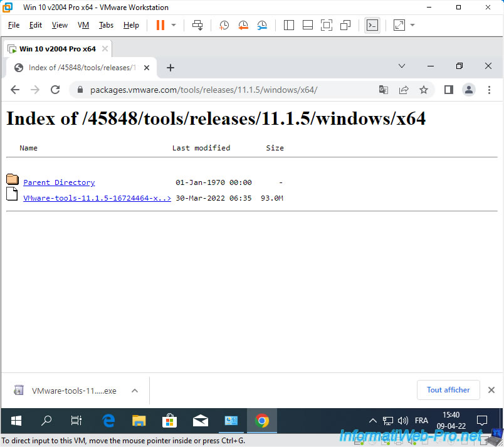Open the VM menu
This screenshot has height=447, width=504.
(83, 25)
